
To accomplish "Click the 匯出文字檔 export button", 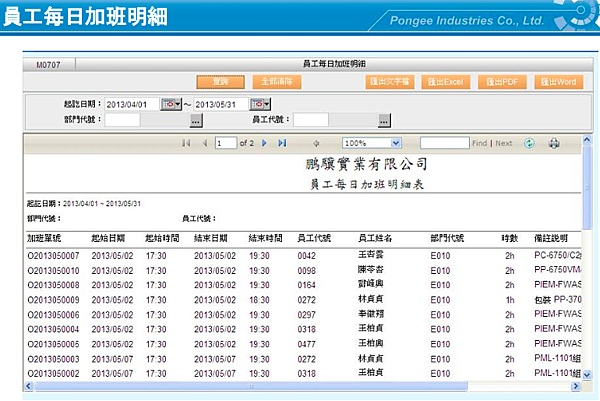I will [x=390, y=82].
